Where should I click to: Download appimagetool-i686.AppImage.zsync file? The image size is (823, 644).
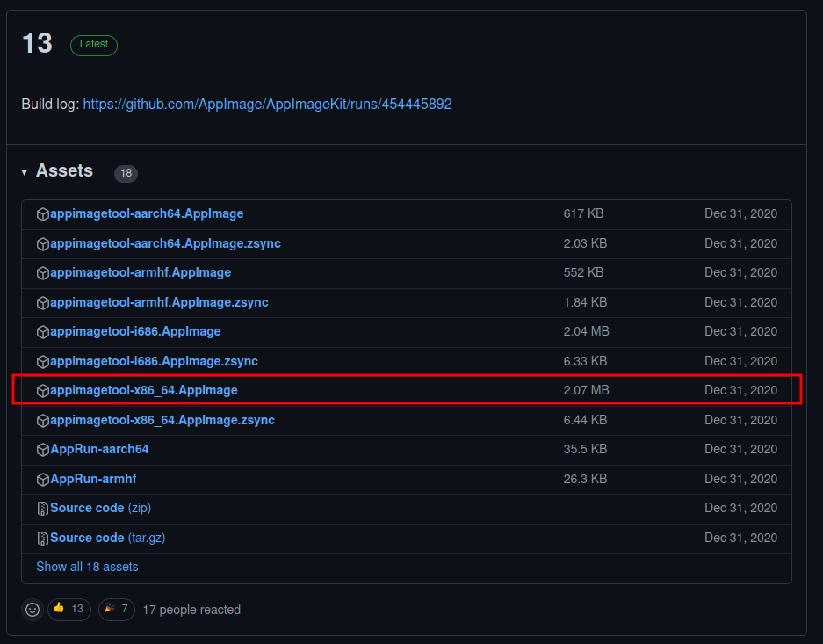(x=154, y=361)
